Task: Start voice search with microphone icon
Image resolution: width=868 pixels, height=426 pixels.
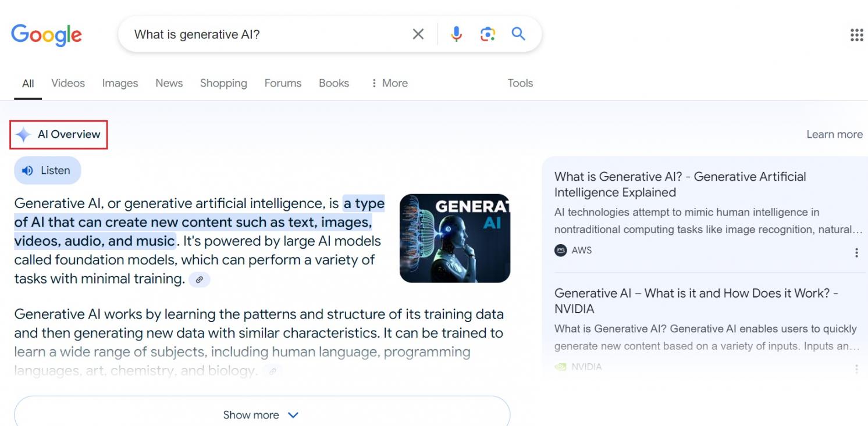Action: coord(457,34)
